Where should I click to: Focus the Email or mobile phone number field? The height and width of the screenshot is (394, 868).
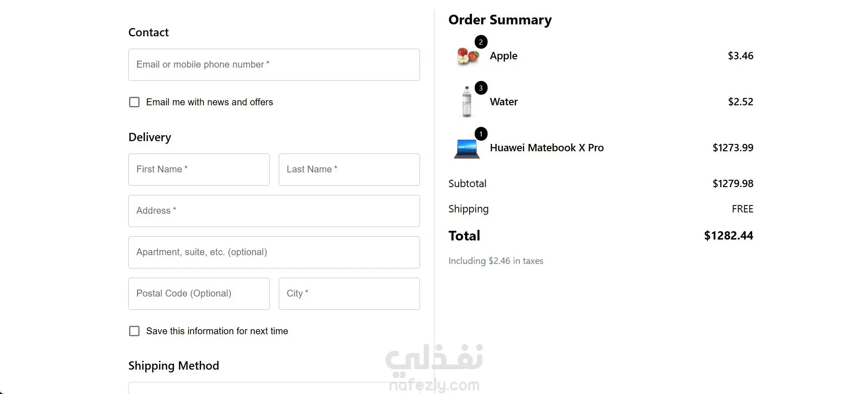point(274,65)
